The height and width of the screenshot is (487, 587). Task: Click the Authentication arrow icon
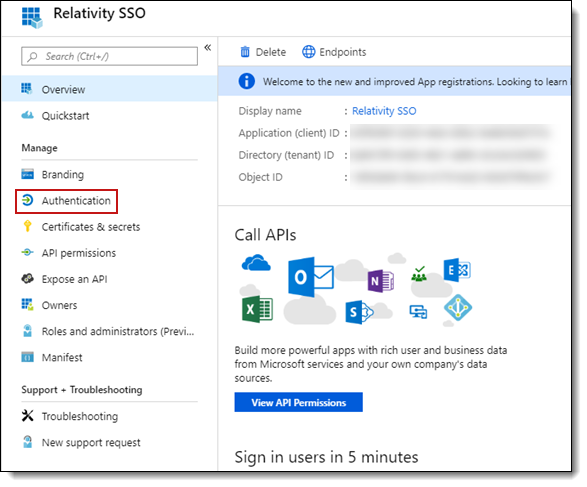click(x=27, y=200)
